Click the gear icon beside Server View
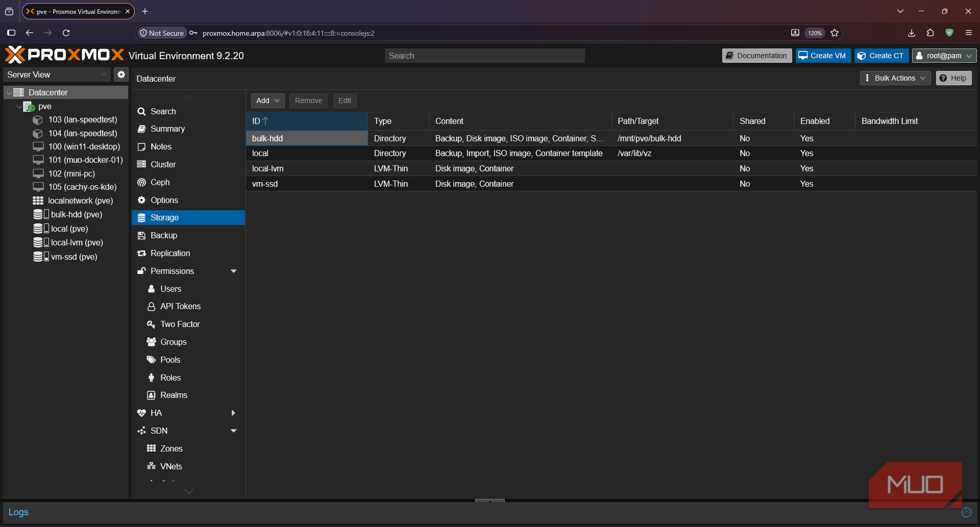This screenshot has height=527, width=980. [121, 74]
